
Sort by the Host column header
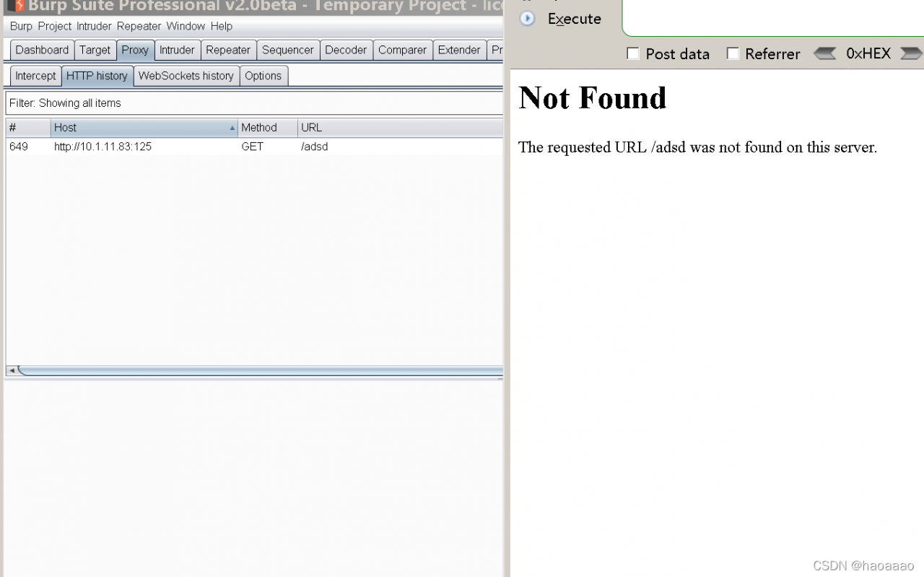point(144,127)
